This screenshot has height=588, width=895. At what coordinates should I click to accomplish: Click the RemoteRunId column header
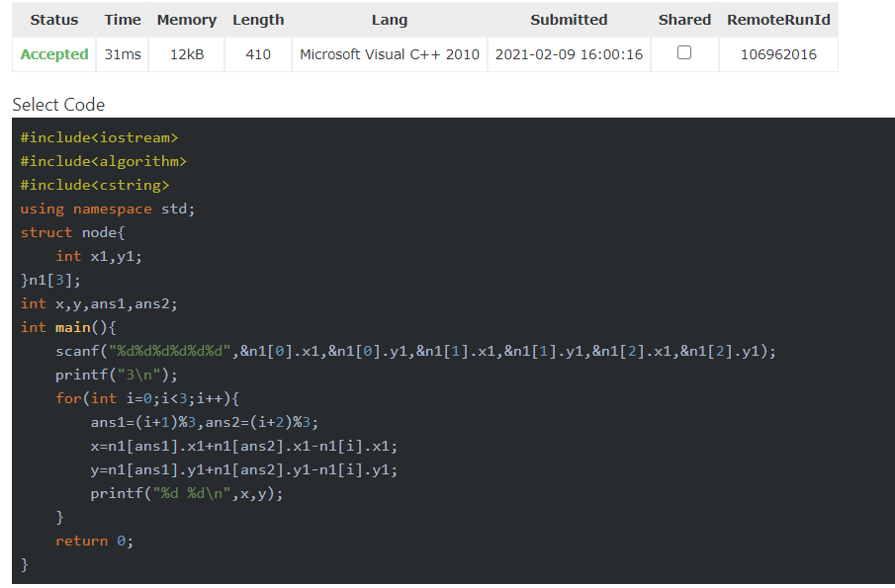tap(778, 20)
